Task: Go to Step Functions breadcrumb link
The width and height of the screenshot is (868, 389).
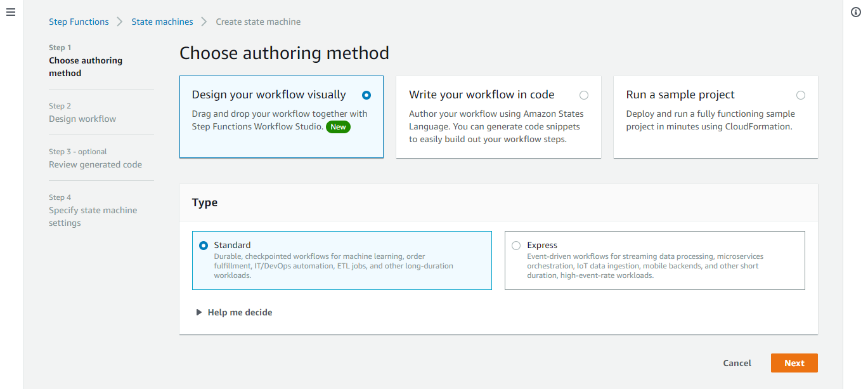Action: click(x=79, y=22)
